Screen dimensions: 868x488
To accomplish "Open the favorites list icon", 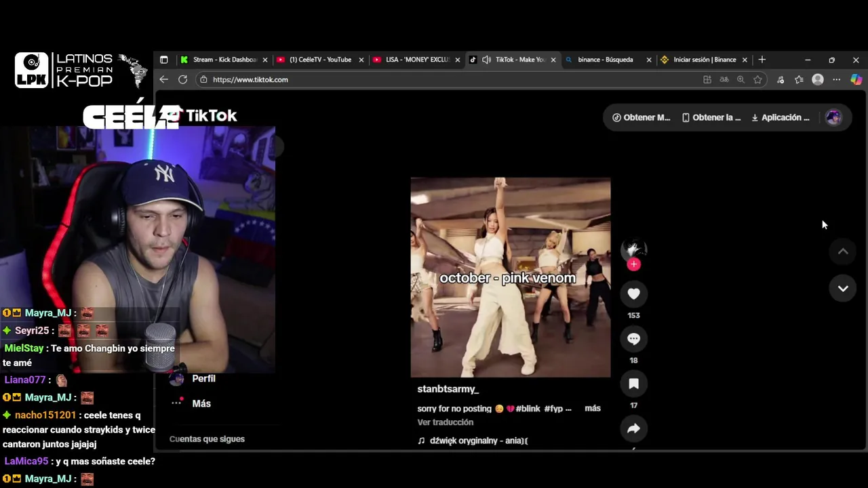I will coord(799,79).
